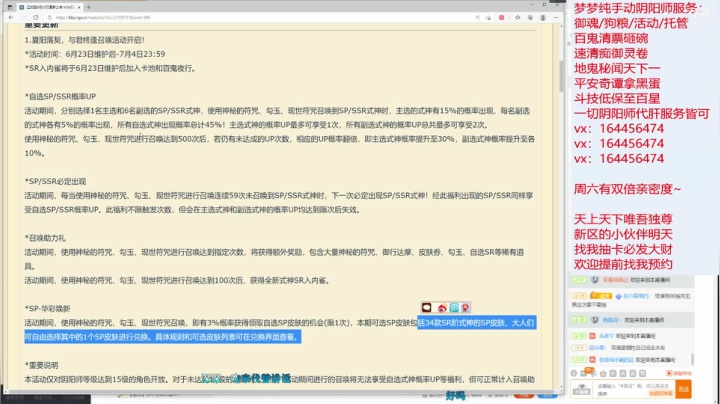Click the browser page vertical scrollbar thumb
The height and width of the screenshot is (404, 720).
tap(561, 76)
